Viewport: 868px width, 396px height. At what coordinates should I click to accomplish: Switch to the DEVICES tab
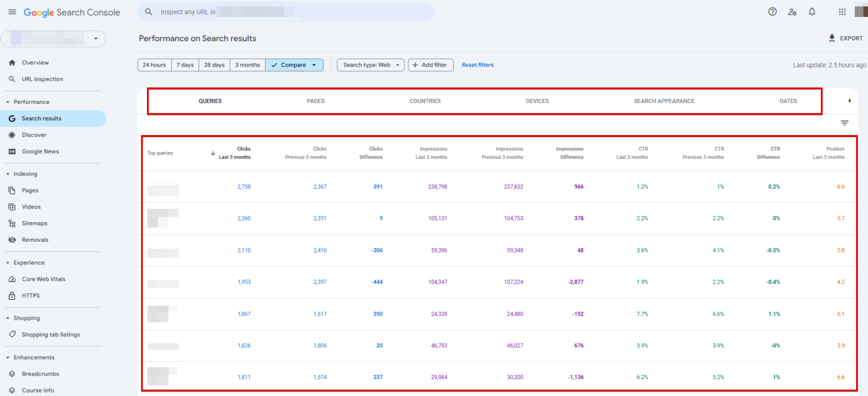[x=537, y=101]
